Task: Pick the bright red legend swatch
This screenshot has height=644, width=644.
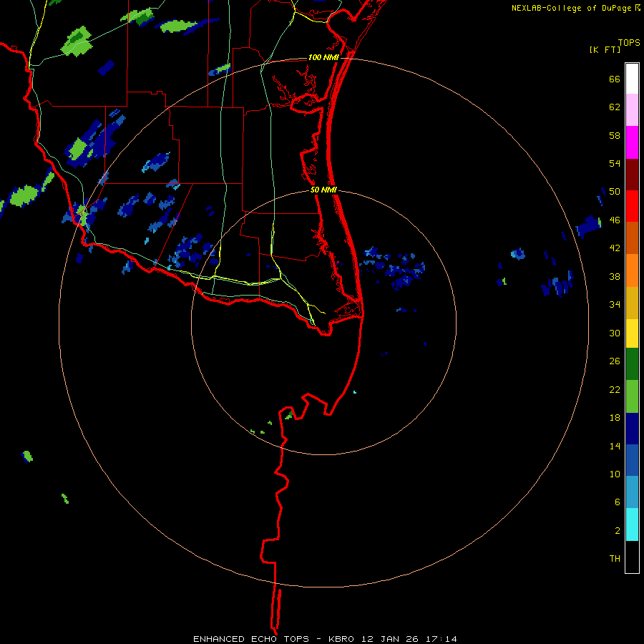Action: 632,206
